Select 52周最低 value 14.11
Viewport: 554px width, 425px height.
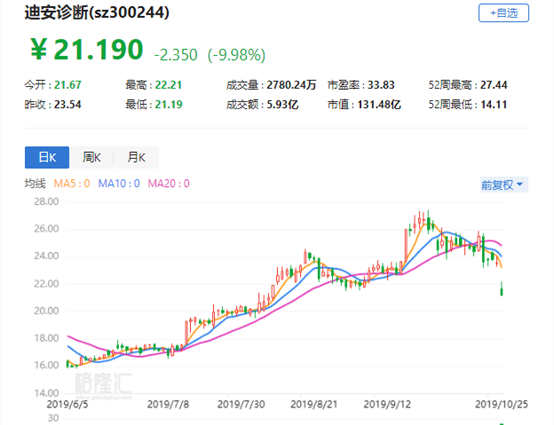494,105
